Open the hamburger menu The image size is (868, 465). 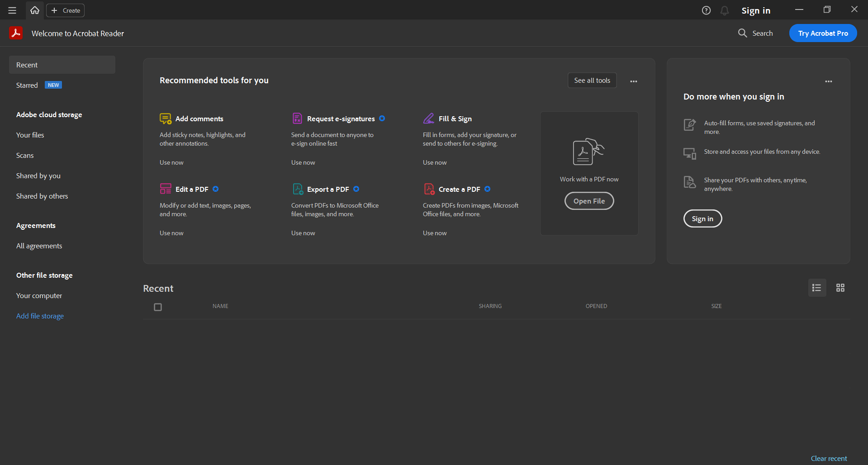[x=12, y=10]
